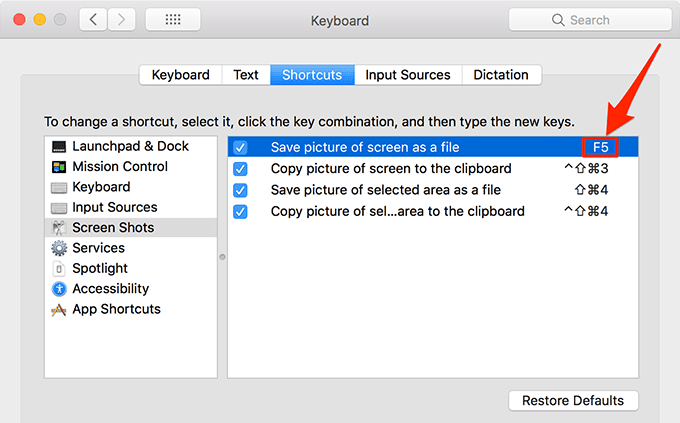This screenshot has width=680, height=423.
Task: Select the Spotlight category icon
Action: pyautogui.click(x=59, y=269)
